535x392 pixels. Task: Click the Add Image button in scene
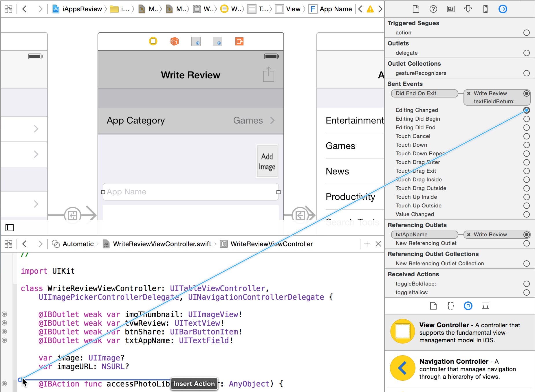point(267,161)
